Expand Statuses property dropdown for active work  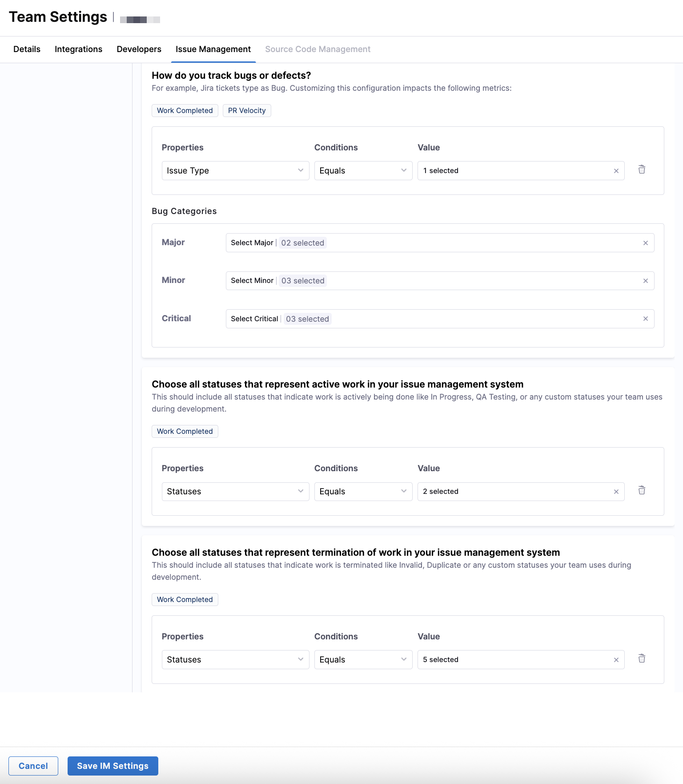pyautogui.click(x=235, y=492)
